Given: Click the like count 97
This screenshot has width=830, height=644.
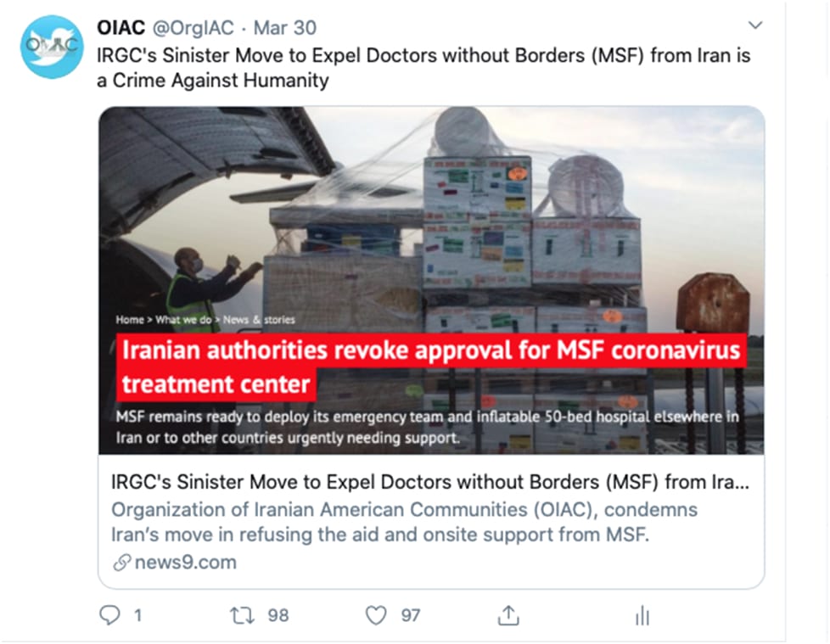Looking at the screenshot, I should coord(411,615).
